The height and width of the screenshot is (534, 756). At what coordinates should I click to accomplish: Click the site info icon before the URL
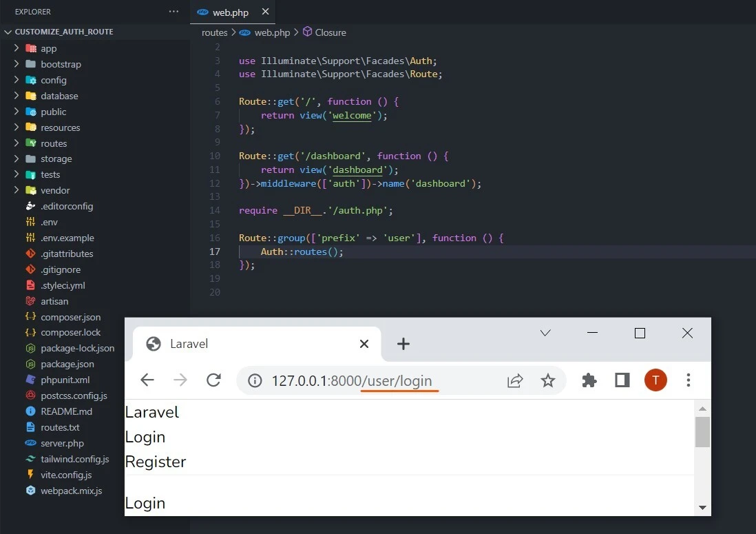[x=255, y=380]
